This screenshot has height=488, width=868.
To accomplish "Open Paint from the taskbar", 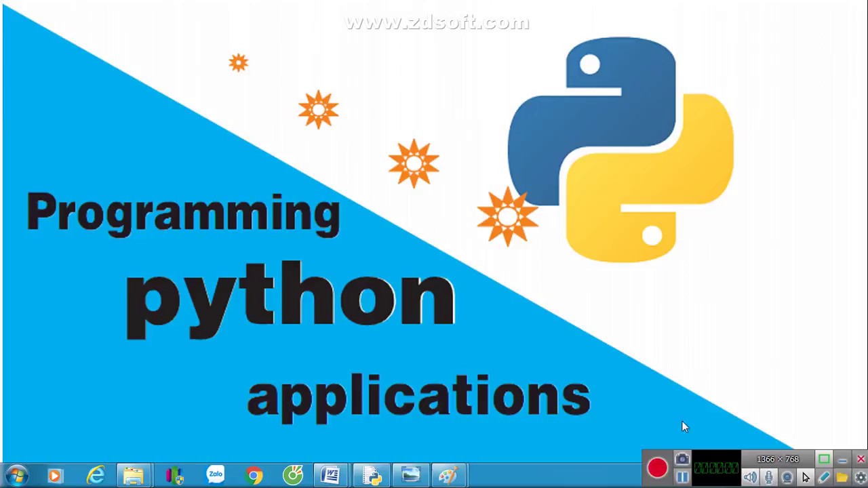I will point(449,476).
